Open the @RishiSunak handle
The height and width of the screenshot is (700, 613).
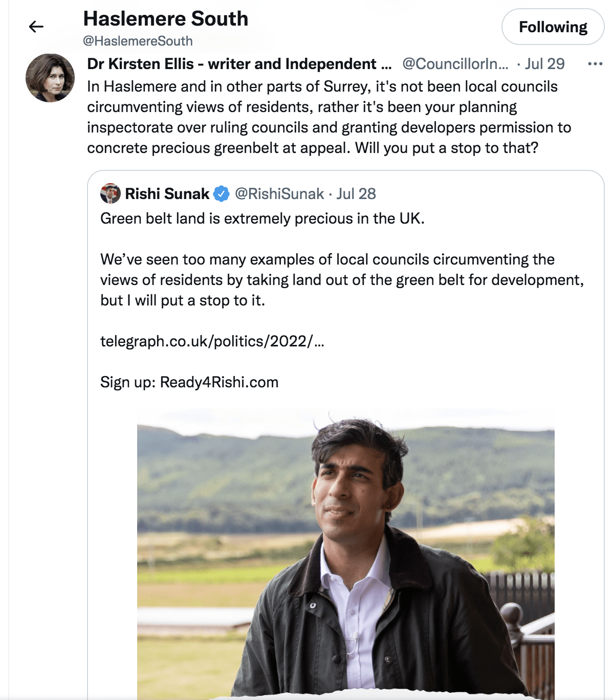point(279,194)
